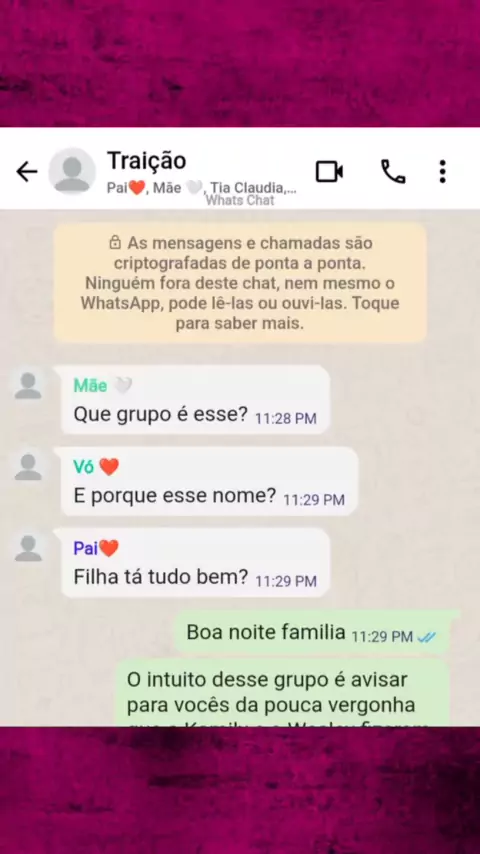Select the 'E porque esse nome?' message
Image resolution: width=480 pixels, height=854 pixels.
pos(210,481)
